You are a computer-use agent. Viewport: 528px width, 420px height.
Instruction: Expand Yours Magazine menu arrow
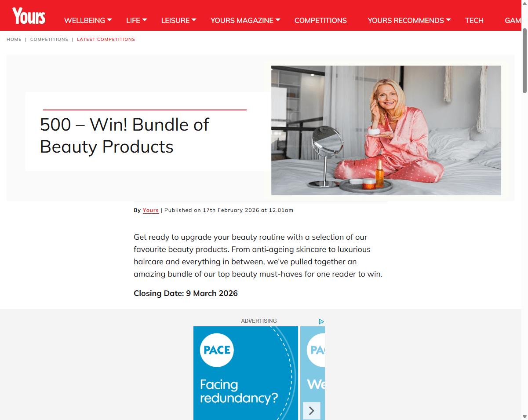pos(278,20)
